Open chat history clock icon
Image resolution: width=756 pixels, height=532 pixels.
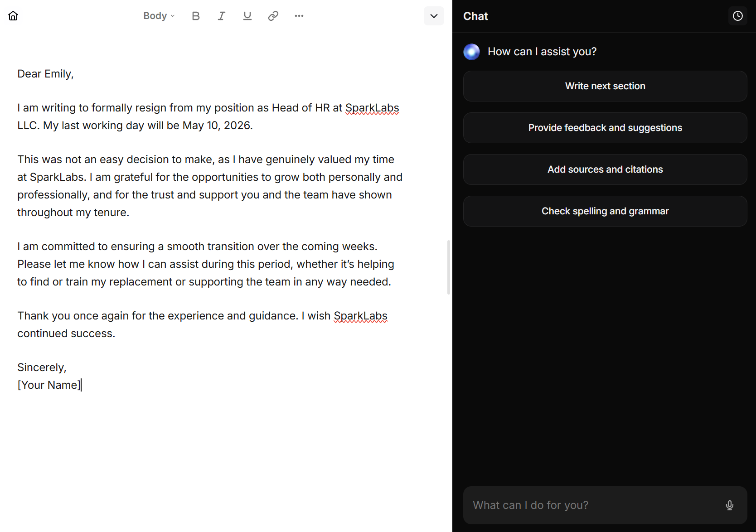tap(738, 16)
